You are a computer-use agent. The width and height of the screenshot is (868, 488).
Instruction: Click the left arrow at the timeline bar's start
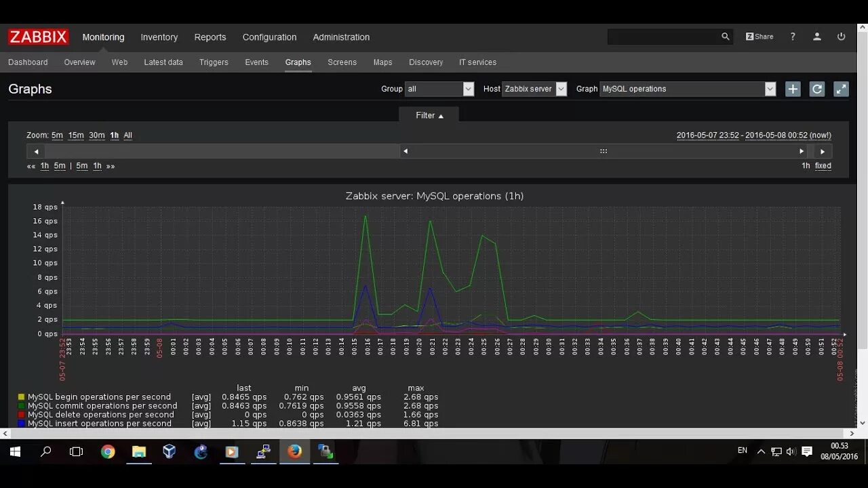pos(36,151)
